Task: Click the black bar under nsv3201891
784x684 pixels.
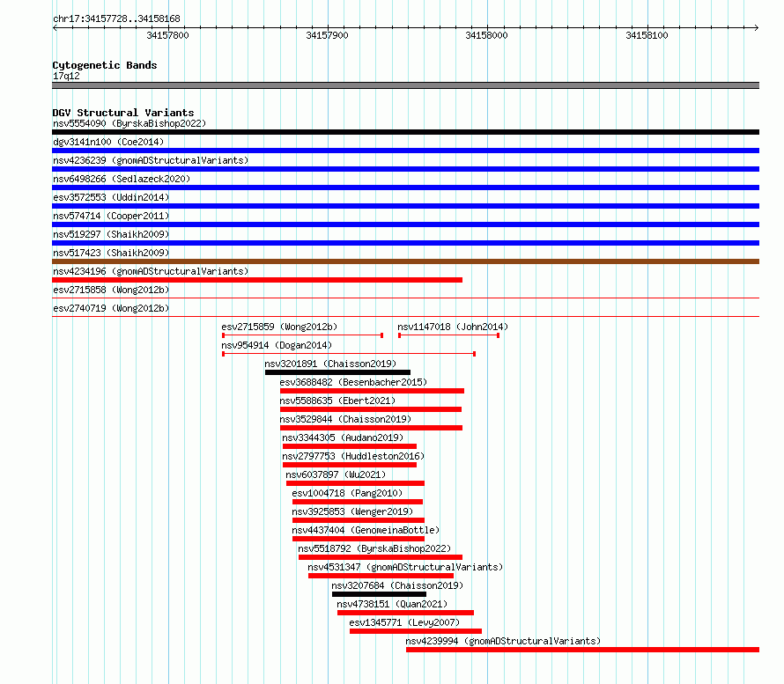Action: point(337,372)
